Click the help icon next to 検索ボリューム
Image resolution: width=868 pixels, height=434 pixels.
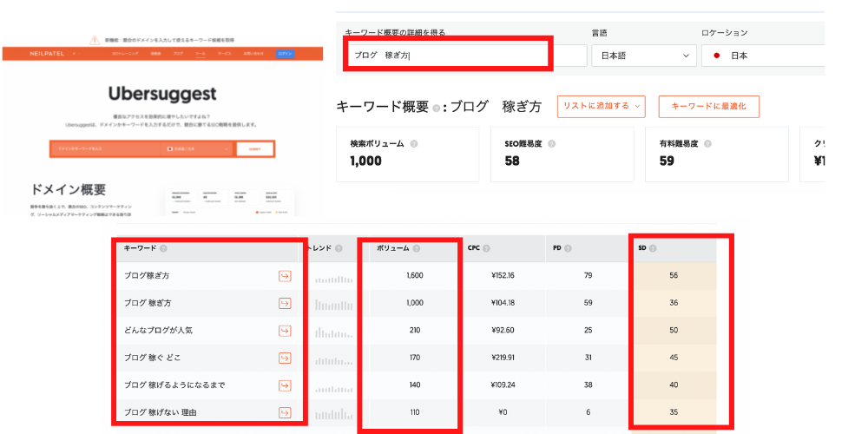pos(414,144)
